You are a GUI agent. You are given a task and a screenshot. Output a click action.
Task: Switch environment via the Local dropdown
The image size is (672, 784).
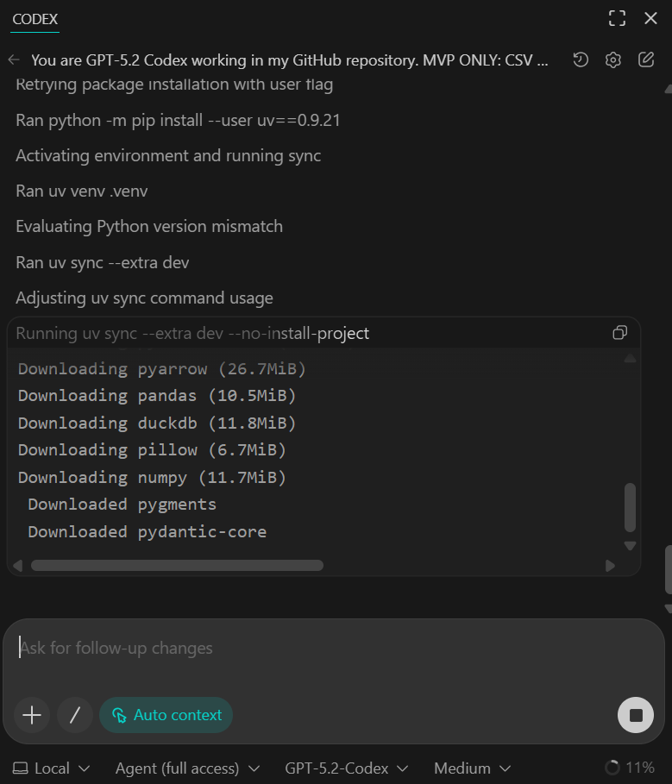click(50, 768)
